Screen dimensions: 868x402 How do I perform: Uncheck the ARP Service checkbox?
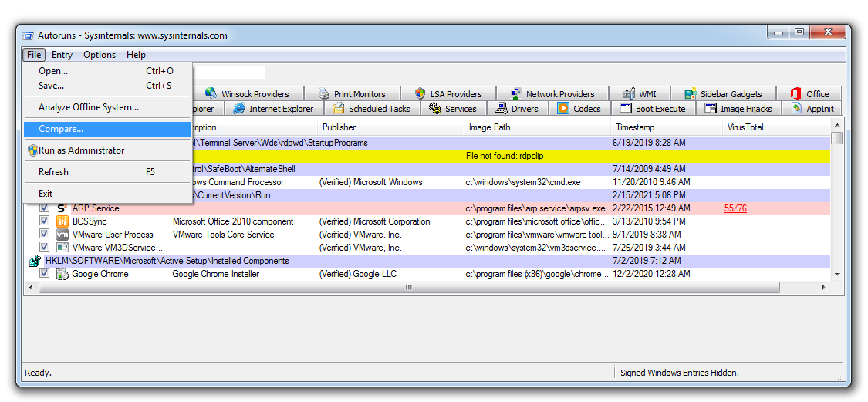(x=44, y=208)
